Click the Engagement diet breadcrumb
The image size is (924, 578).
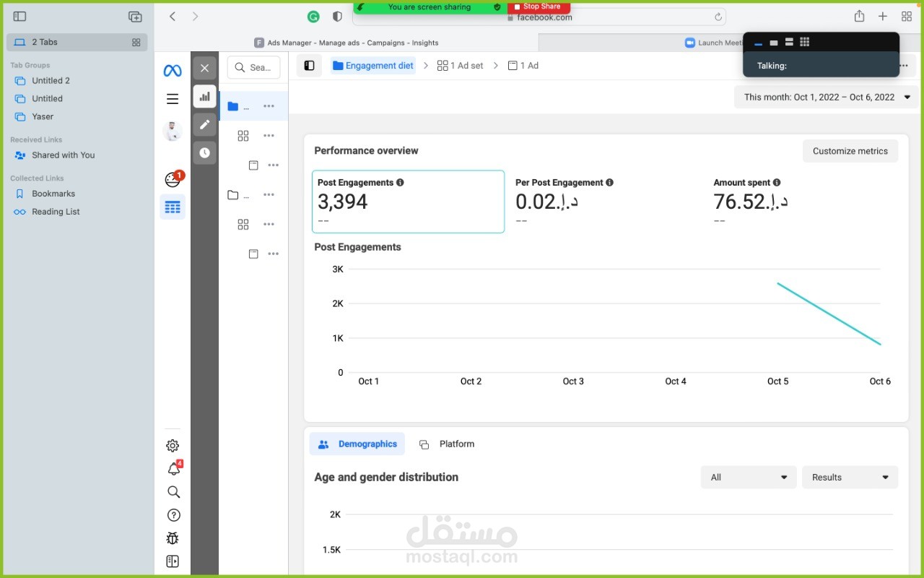pos(373,66)
